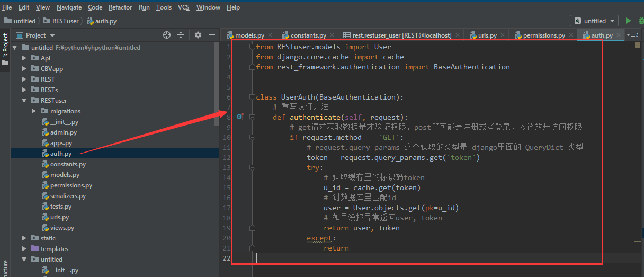Screen dimensions: 644x277
Task: Open Project panel settings gear
Action: pos(198,35)
